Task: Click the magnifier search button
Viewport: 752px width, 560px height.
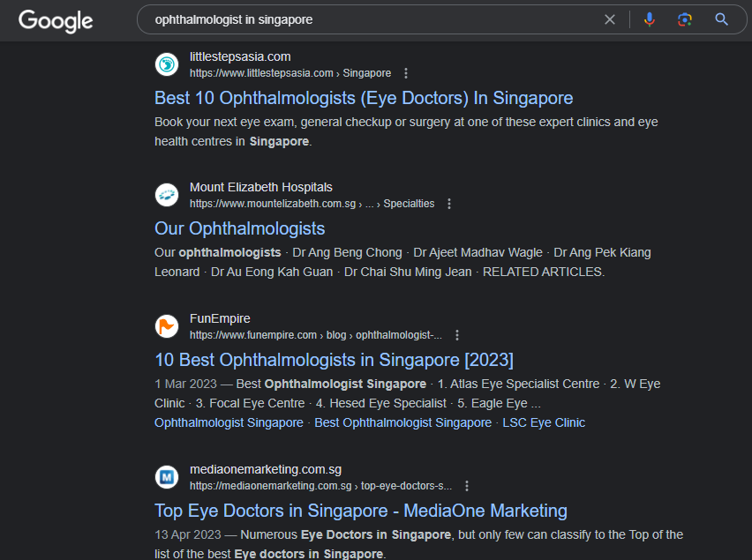Action: (x=721, y=19)
